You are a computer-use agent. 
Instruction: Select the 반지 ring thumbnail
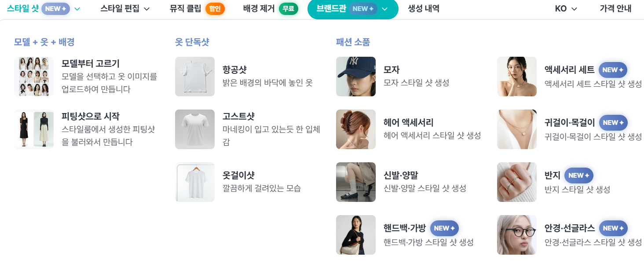(517, 182)
